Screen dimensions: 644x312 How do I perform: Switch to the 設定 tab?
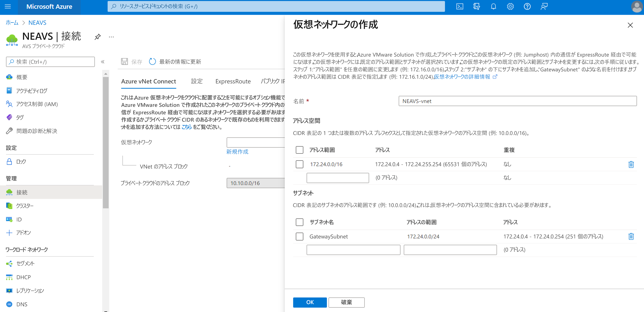197,81
